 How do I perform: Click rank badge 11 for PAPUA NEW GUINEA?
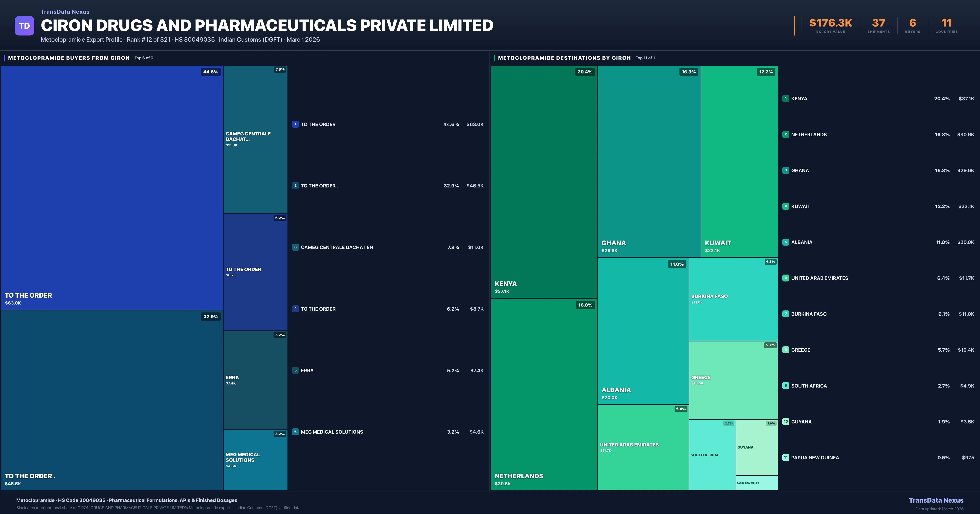786,458
